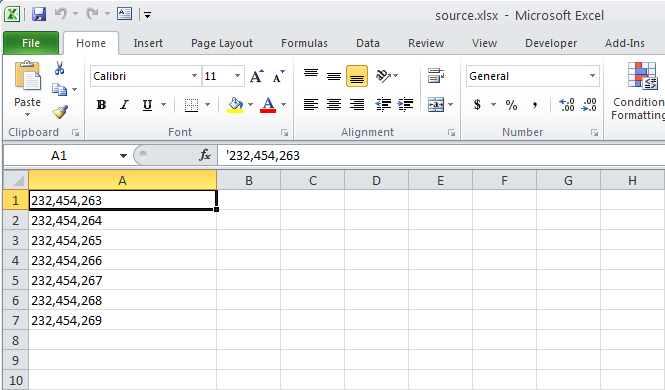Switch to the View tab
This screenshot has height=390, width=665.
tap(484, 43)
